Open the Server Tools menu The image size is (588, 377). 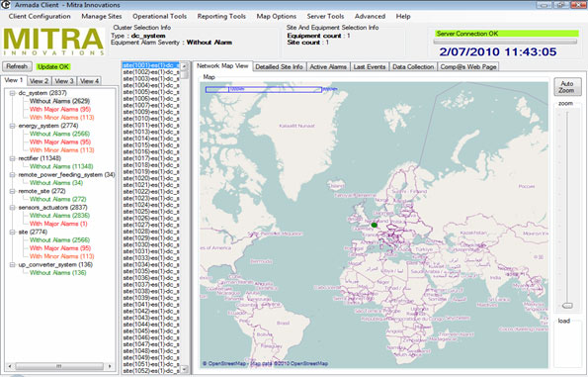click(325, 17)
